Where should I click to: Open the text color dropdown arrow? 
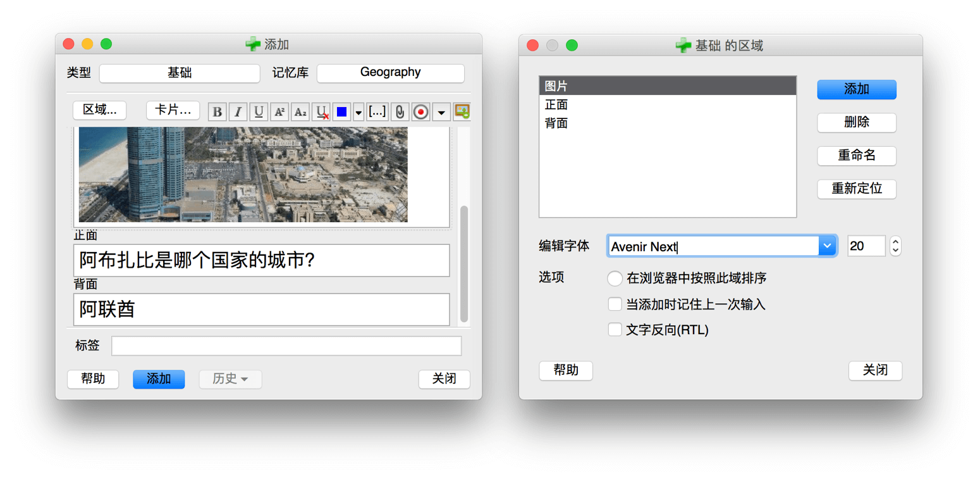(x=358, y=112)
